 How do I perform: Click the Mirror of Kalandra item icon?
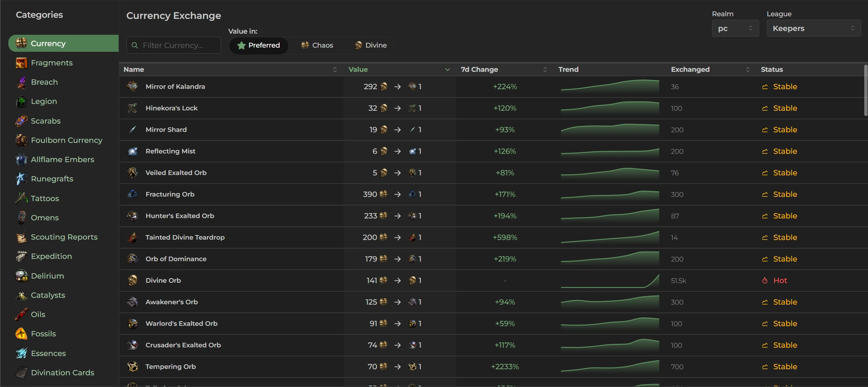click(x=132, y=87)
